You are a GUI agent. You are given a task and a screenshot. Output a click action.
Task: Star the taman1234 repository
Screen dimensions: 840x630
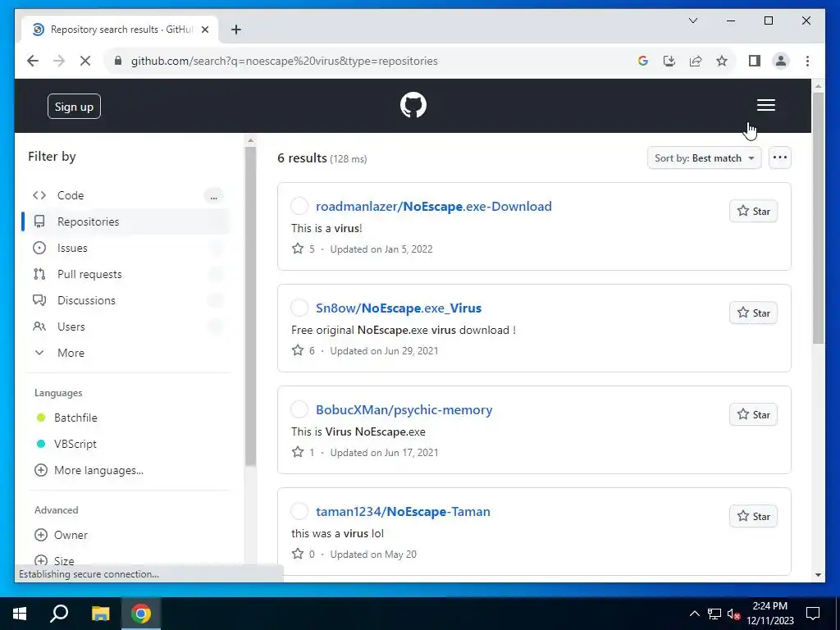point(753,517)
